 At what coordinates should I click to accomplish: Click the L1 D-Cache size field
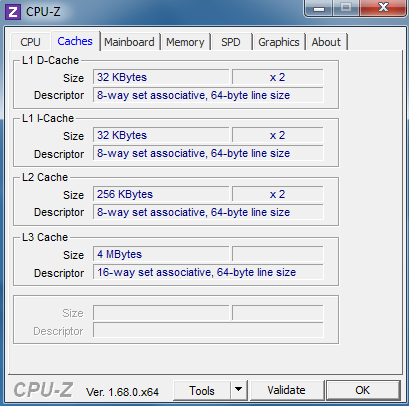click(161, 77)
